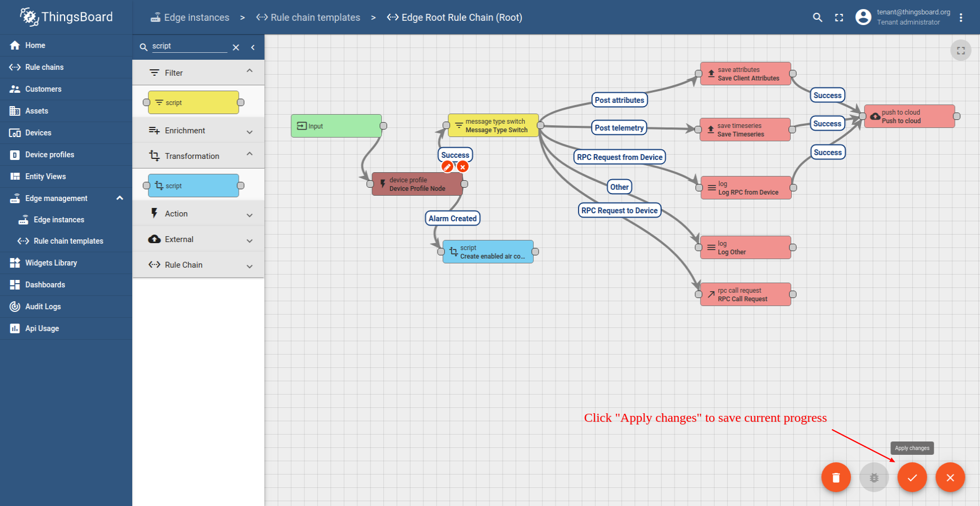Open Api Usage page
Viewport: 980px width, 506px height.
(x=66, y=328)
